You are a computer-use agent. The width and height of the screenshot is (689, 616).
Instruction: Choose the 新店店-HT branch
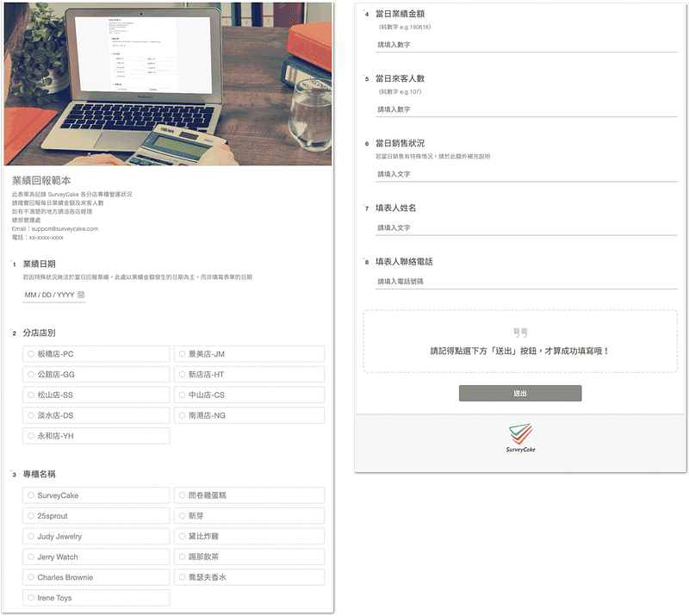coord(249,375)
